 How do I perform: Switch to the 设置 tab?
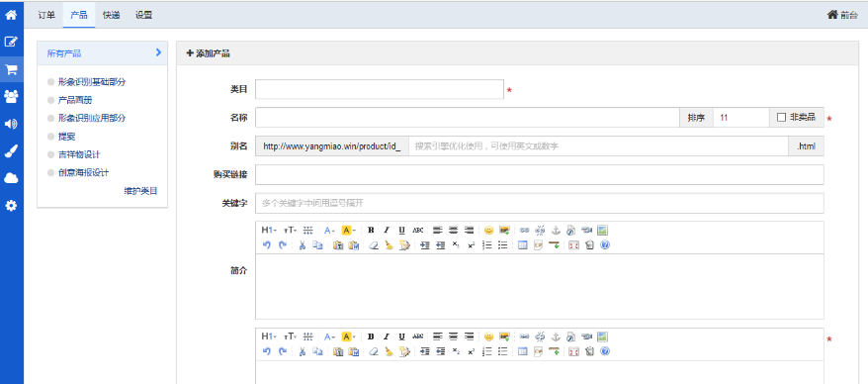[x=144, y=15]
